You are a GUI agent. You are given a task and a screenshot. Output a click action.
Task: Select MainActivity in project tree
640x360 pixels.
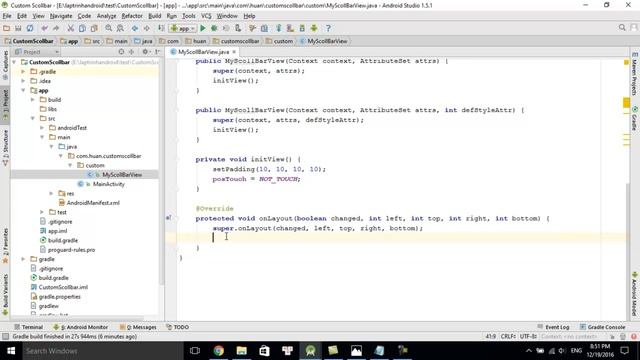point(101,184)
